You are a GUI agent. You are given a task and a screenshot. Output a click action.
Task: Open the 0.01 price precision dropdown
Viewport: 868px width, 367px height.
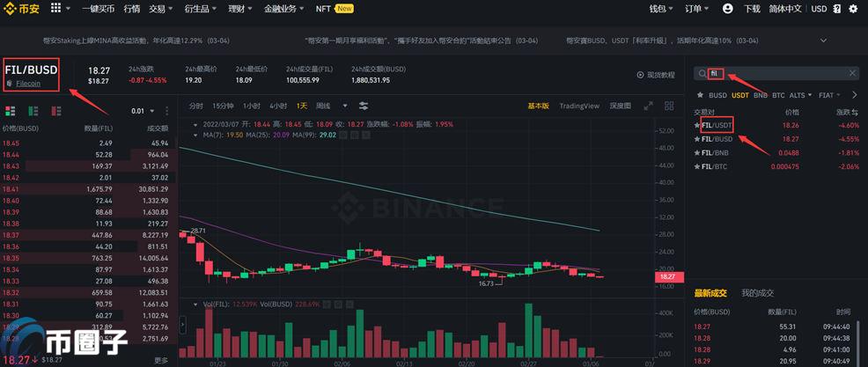(x=141, y=111)
